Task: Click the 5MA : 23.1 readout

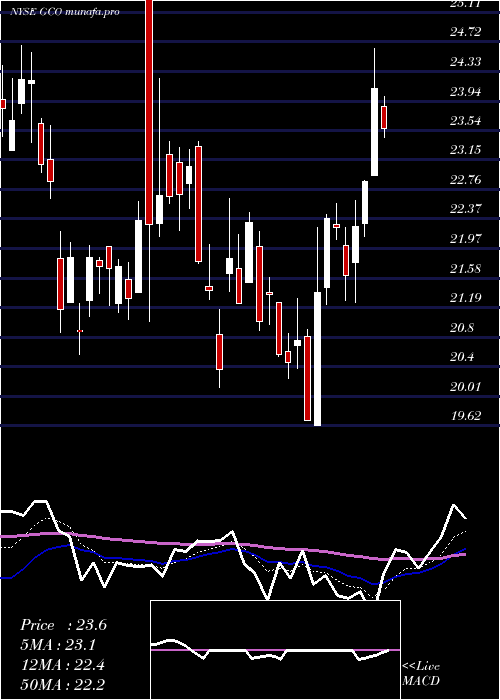Action: [58, 645]
